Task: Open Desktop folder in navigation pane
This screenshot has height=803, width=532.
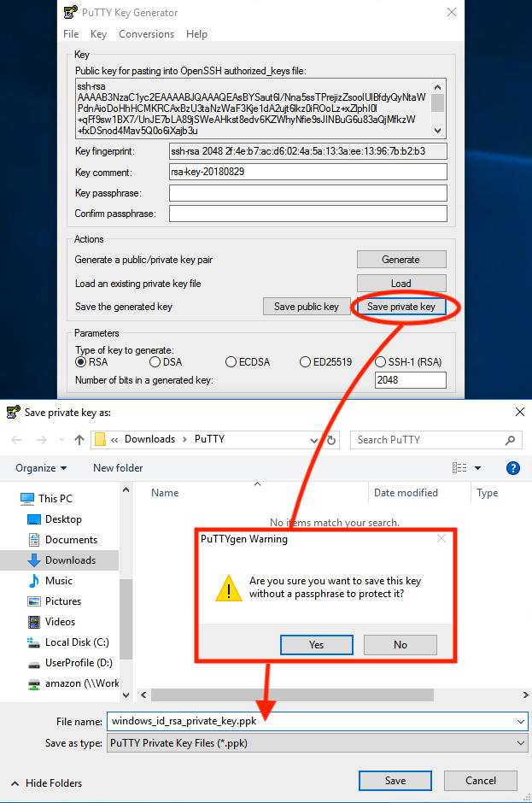Action: (55, 519)
